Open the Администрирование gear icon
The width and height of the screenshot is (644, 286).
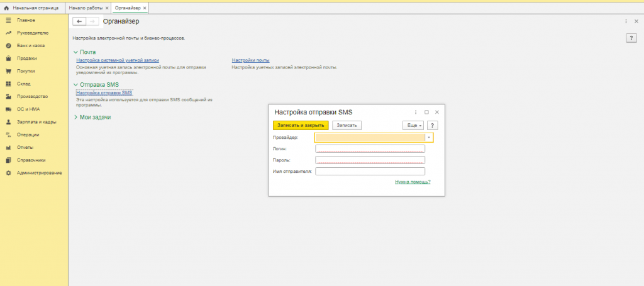8,172
